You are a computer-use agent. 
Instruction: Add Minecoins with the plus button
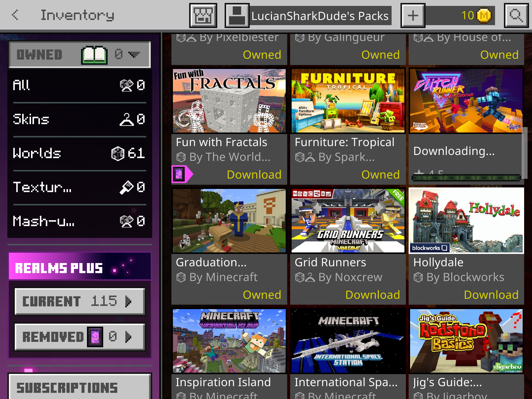(413, 16)
